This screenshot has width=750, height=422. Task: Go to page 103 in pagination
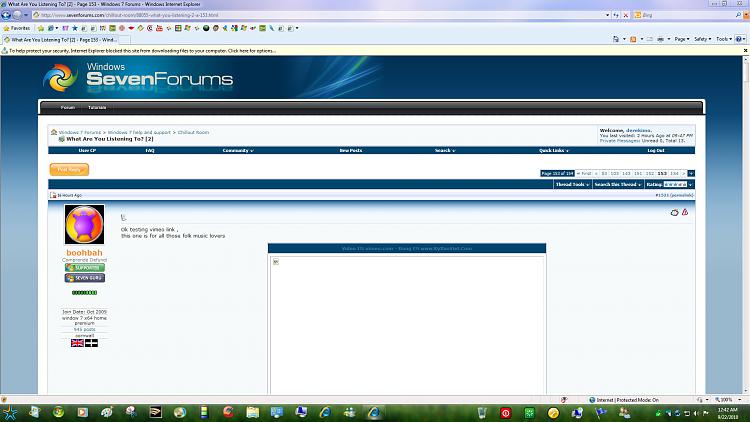click(x=615, y=174)
